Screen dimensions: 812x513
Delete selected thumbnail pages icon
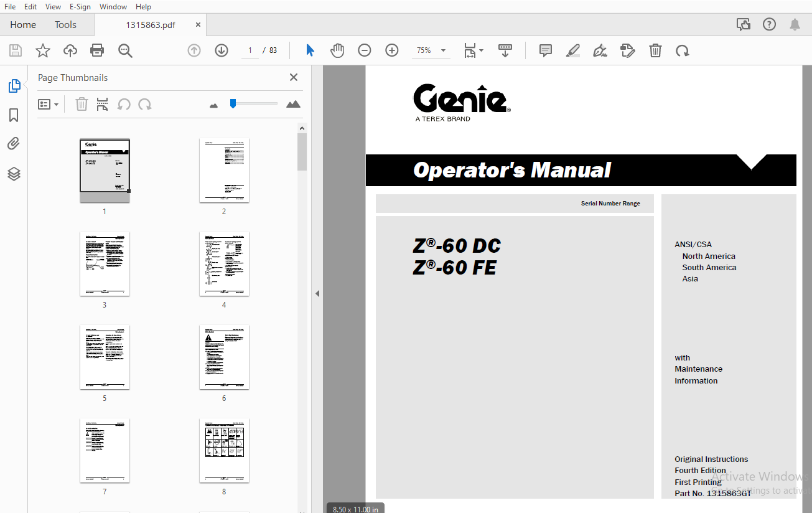(82, 104)
